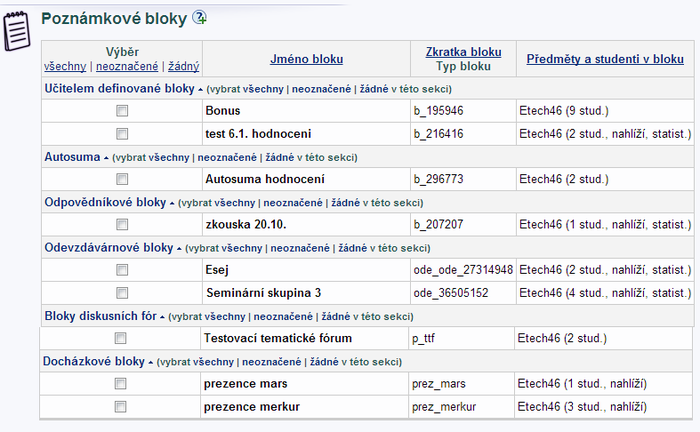700x432 pixels.
Task: Click the 'všechny' link under Výběr
Action: (65, 66)
